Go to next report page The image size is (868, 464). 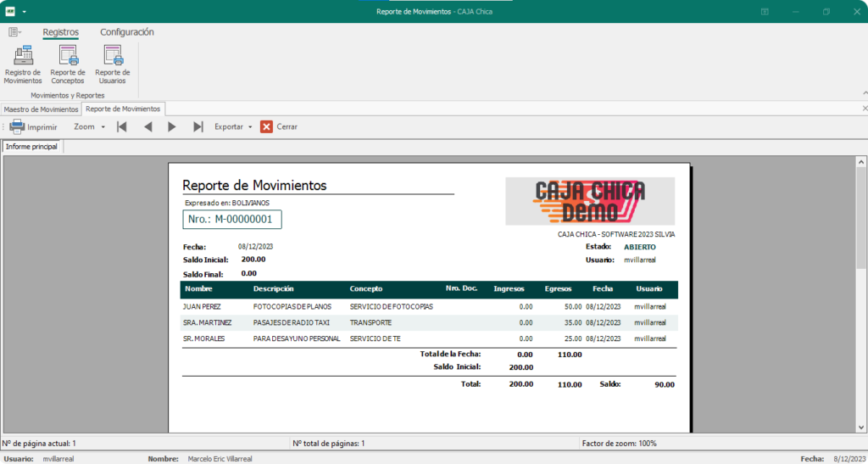(172, 127)
